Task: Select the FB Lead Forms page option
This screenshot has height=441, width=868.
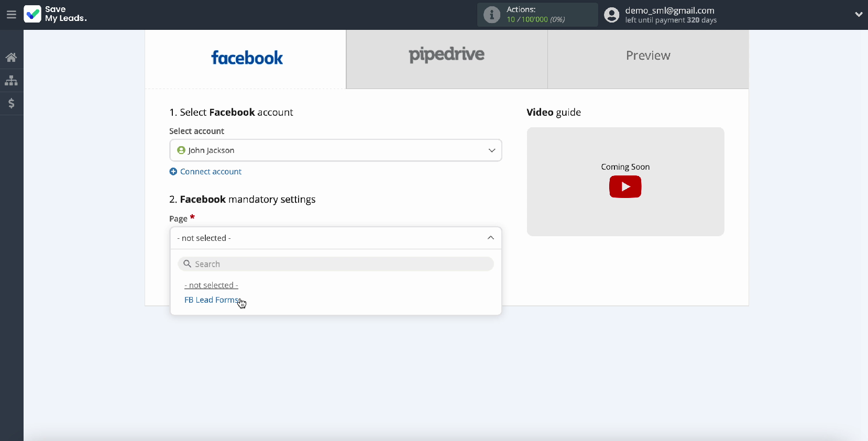Action: (x=212, y=300)
